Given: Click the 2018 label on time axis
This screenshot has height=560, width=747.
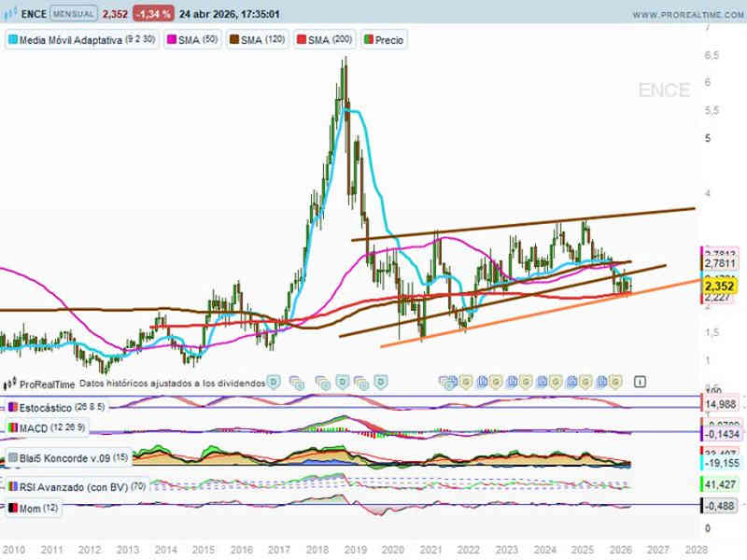Looking at the screenshot, I should click(x=317, y=551).
